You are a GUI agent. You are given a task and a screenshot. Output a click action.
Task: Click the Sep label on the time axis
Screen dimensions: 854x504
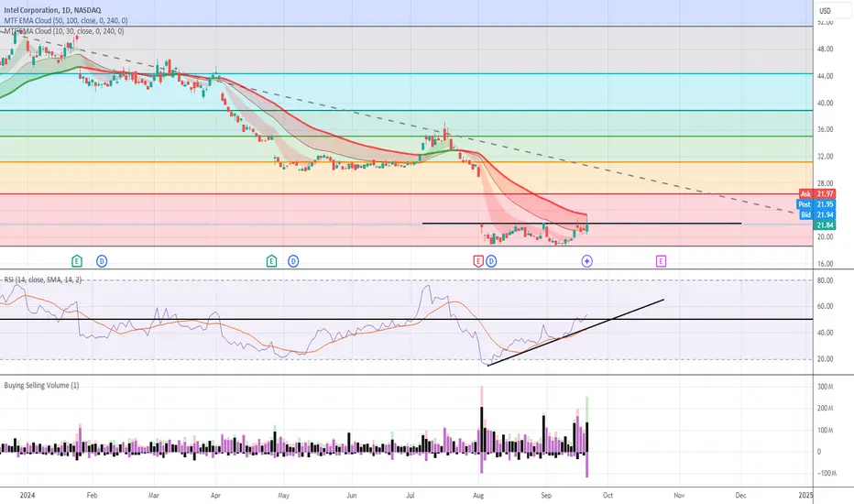(x=546, y=495)
